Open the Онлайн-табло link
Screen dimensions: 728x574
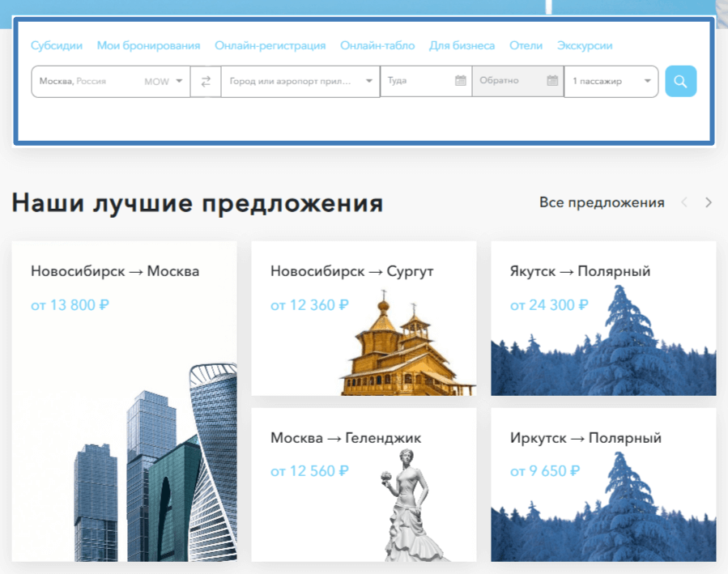coord(377,46)
